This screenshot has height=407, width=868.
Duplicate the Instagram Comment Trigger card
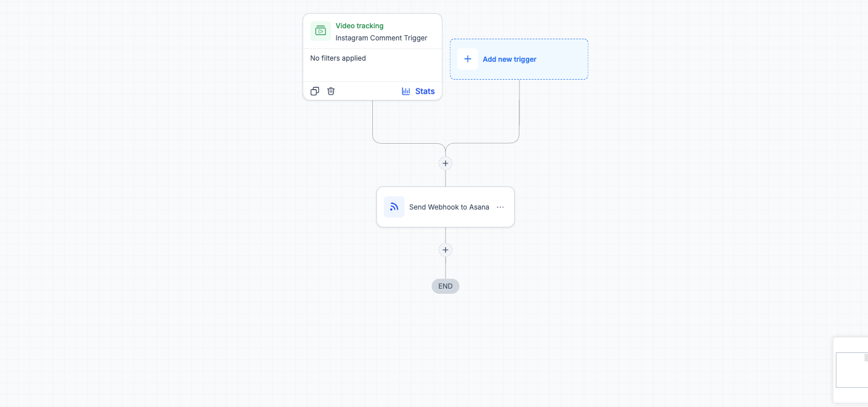point(315,91)
